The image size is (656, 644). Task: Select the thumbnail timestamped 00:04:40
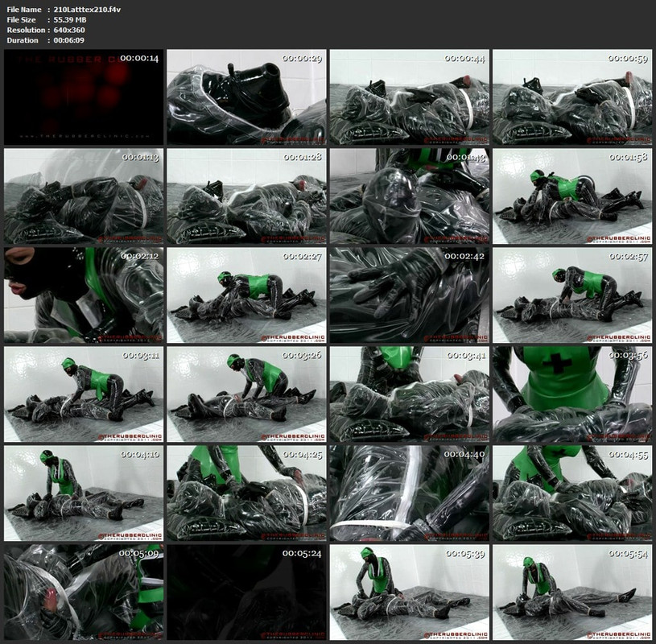pyautogui.click(x=409, y=493)
